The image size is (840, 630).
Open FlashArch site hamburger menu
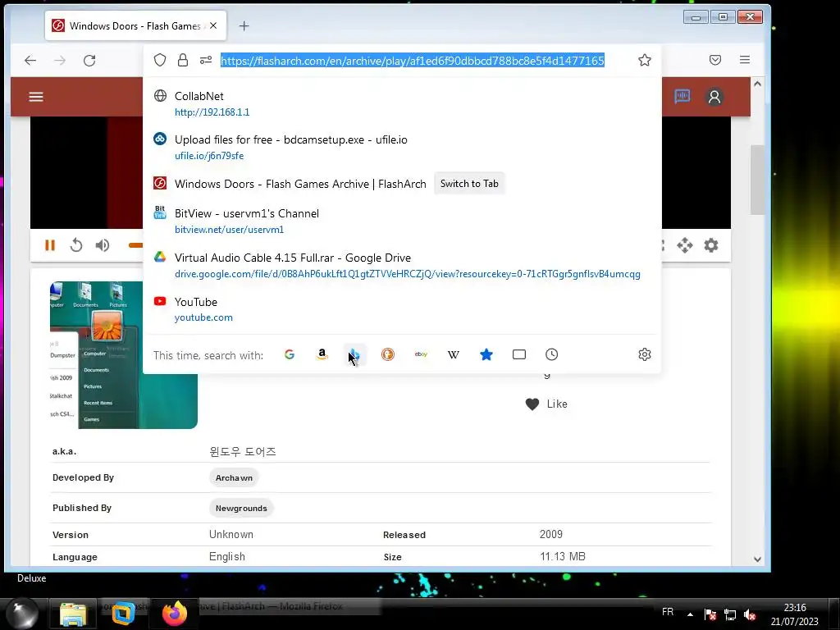[36, 97]
